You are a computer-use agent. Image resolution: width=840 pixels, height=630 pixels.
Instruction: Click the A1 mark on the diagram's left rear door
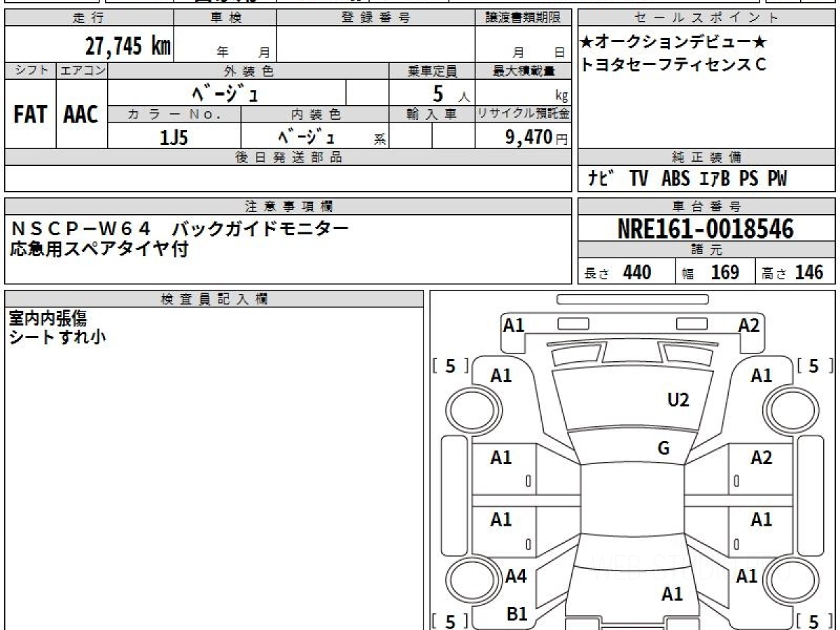point(501,519)
